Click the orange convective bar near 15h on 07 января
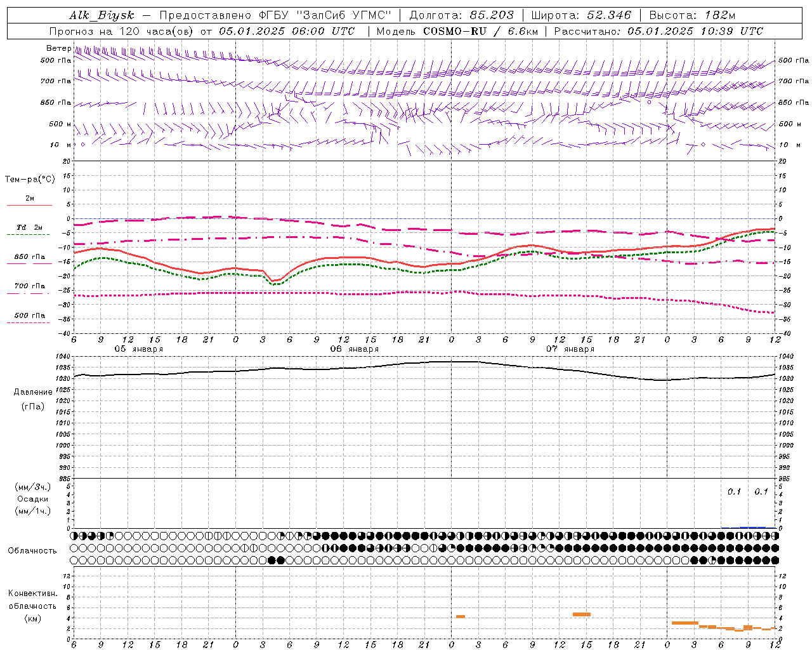Image resolution: width=812 pixels, height=650 pixels. point(582,614)
